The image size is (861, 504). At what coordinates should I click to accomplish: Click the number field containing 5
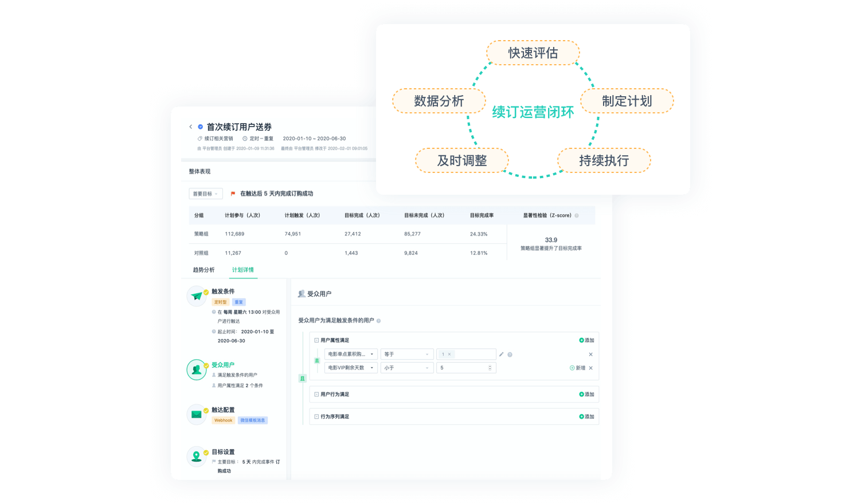point(466,368)
